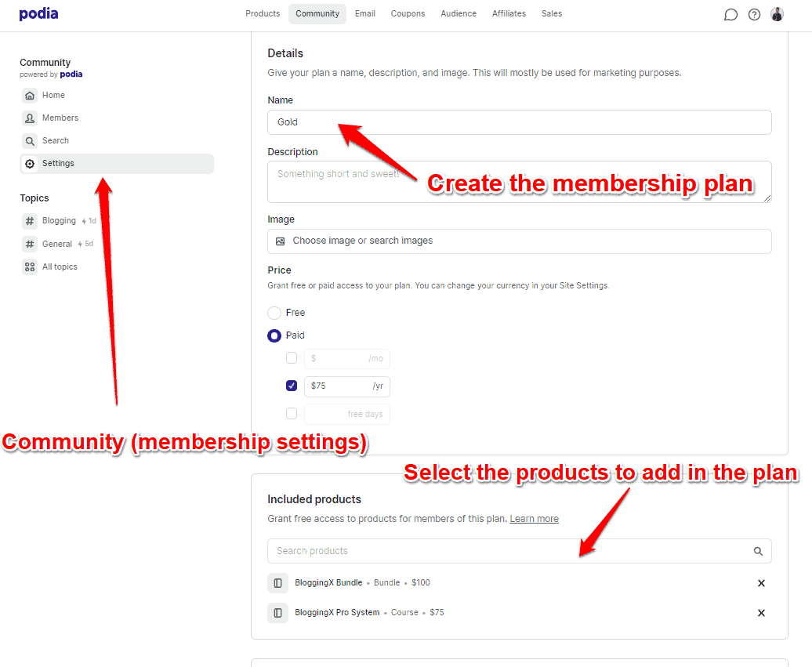The image size is (812, 667).
Task: Open community Settings
Action: tap(59, 163)
